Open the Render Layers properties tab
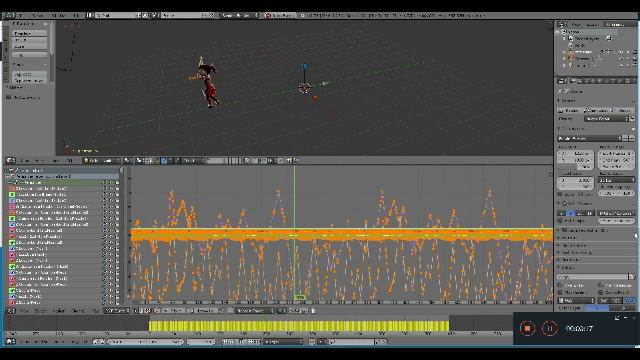 (580, 81)
